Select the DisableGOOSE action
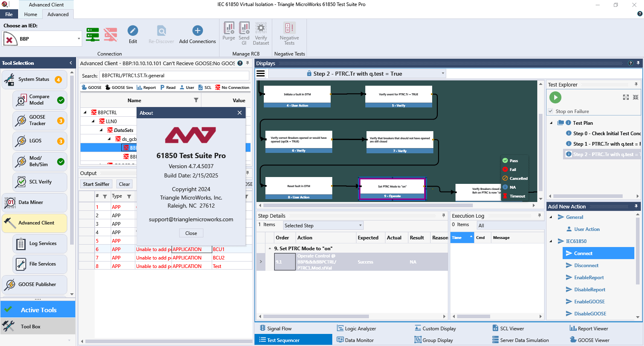This screenshot has width=644, height=346. [x=590, y=314]
